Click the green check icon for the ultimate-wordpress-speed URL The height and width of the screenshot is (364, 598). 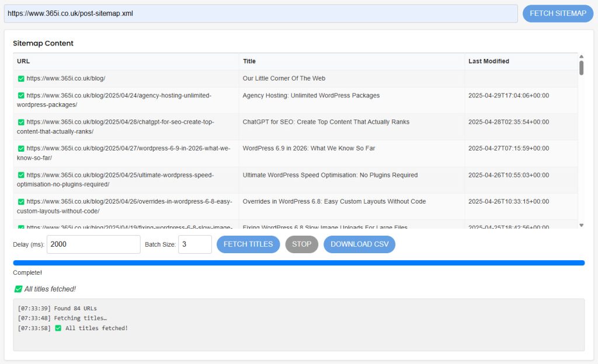tap(21, 175)
